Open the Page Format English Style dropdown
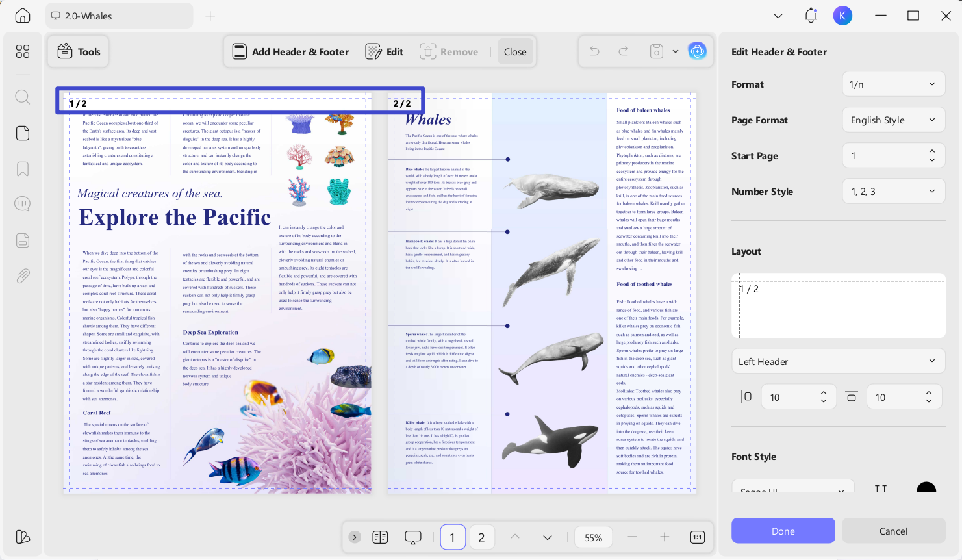This screenshot has height=560, width=962. tap(893, 120)
